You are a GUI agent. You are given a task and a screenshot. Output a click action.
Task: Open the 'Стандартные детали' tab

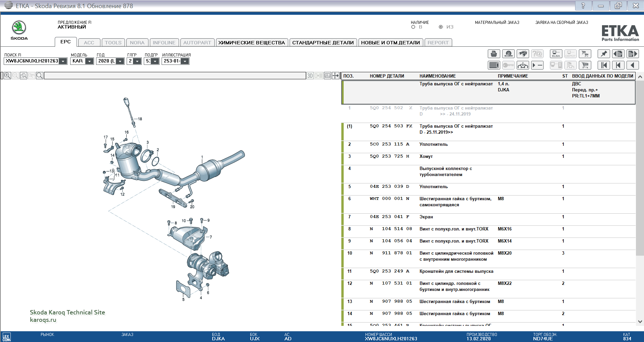click(323, 43)
